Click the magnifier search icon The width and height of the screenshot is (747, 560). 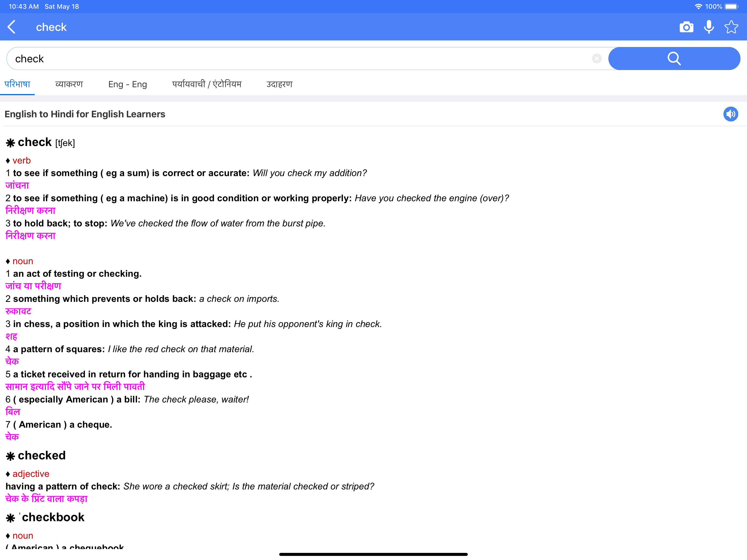[x=674, y=59]
